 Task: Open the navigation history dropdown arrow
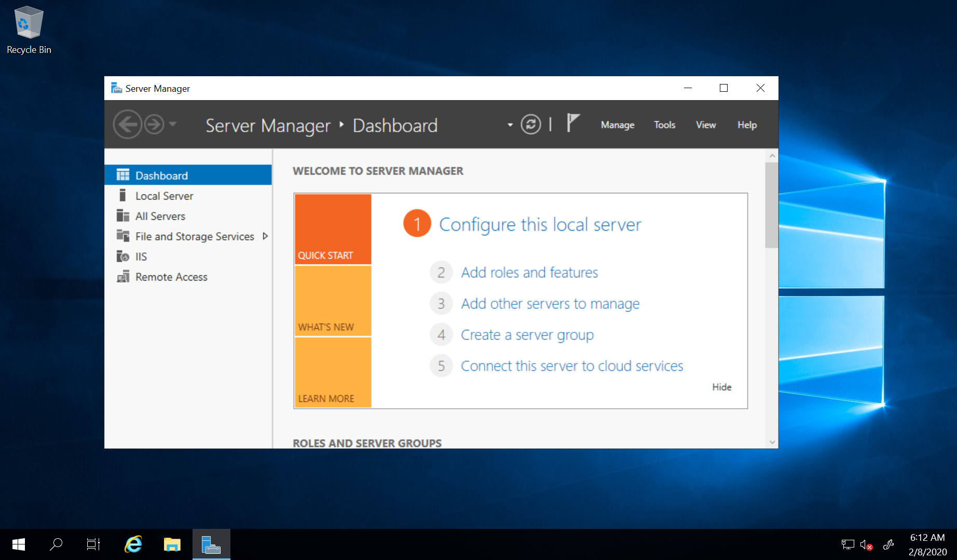[173, 124]
